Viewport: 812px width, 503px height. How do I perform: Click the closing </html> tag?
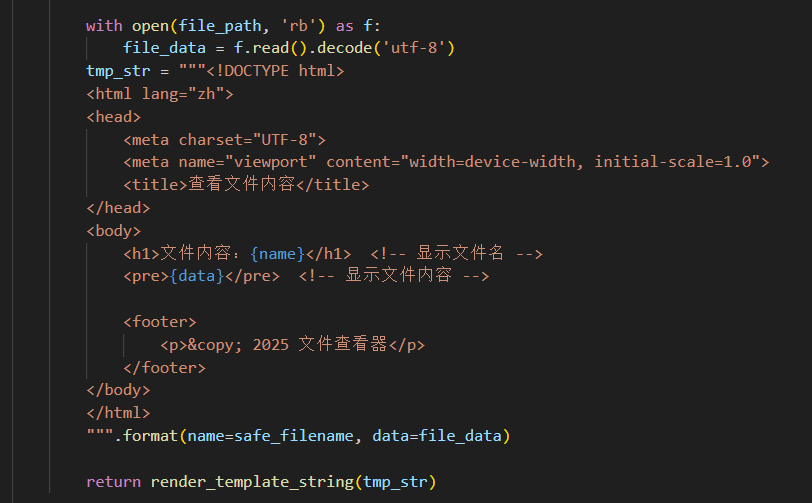(118, 413)
